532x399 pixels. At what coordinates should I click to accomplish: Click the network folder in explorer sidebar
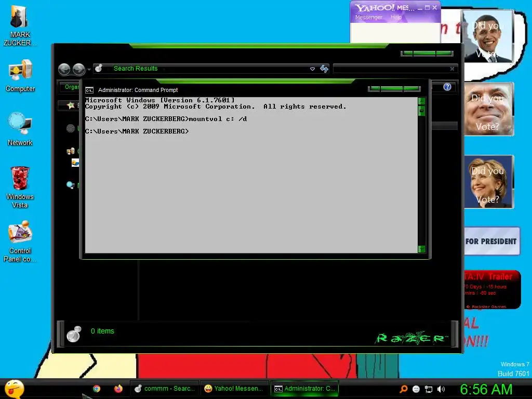point(71,185)
